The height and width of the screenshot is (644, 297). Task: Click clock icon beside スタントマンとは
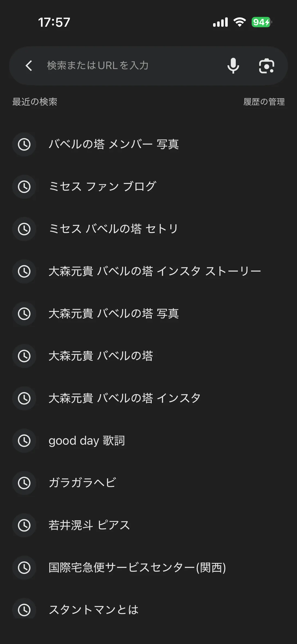pyautogui.click(x=24, y=610)
